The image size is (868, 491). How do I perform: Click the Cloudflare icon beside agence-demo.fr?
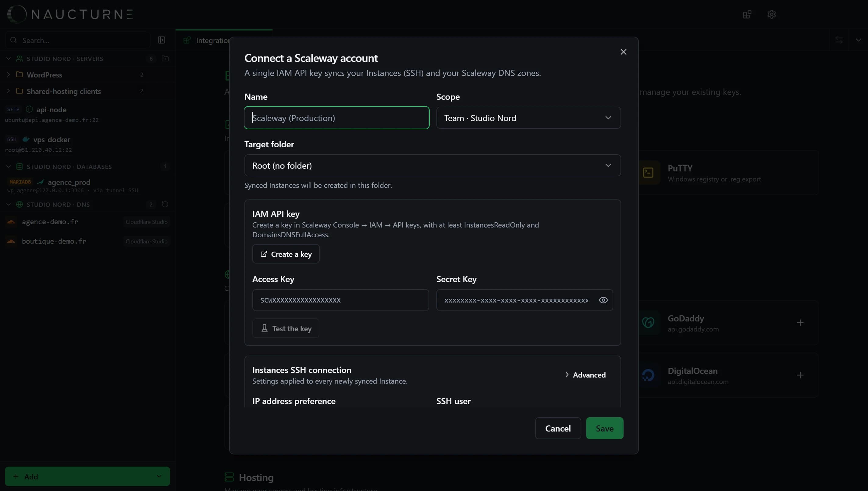(11, 221)
